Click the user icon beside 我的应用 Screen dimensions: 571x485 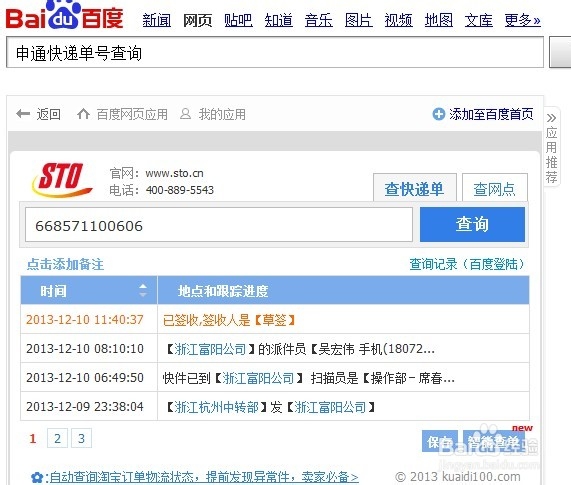pyautogui.click(x=185, y=114)
